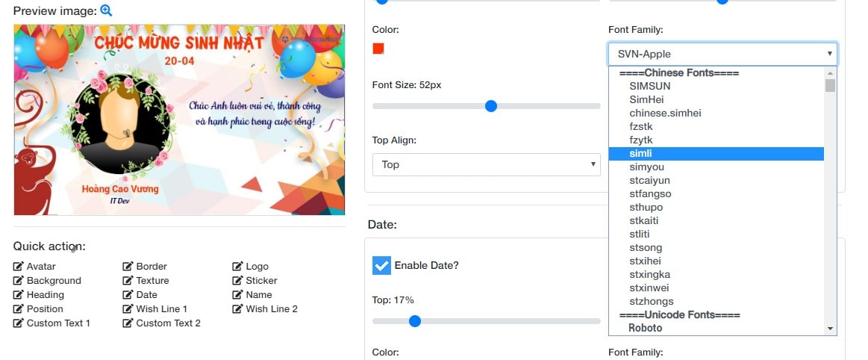Viewport: 868px width, 360px height.
Task: Click the edit icon next to Sticker
Action: coord(237,281)
